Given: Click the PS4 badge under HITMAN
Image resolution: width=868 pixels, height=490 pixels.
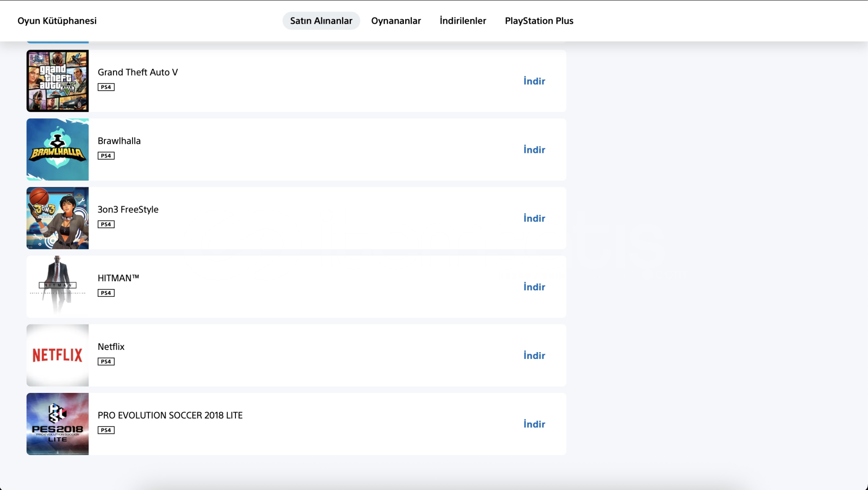Looking at the screenshot, I should [x=106, y=293].
